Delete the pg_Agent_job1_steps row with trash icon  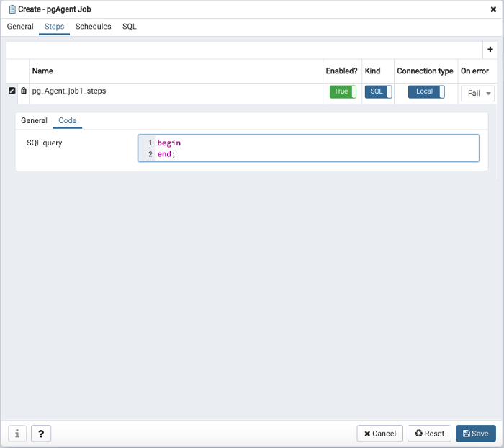(24, 91)
